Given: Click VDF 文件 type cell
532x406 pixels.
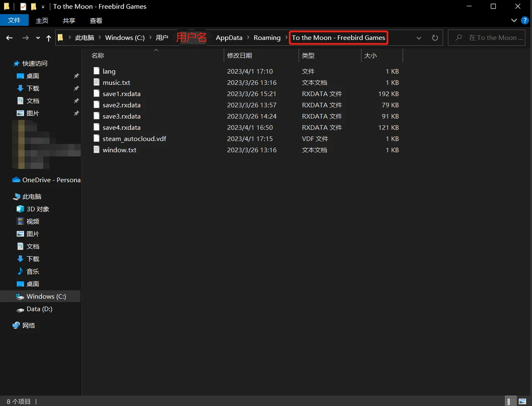Looking at the screenshot, I should 315,139.
